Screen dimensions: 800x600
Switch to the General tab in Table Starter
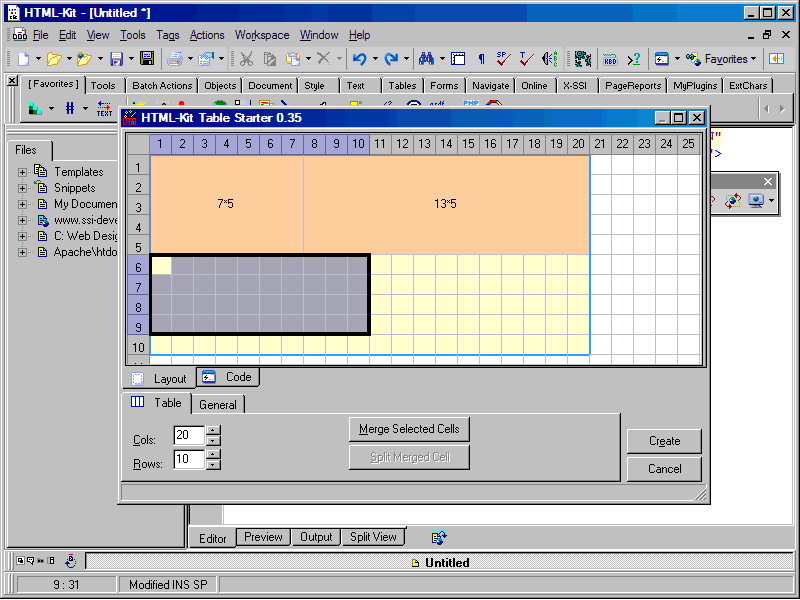click(x=218, y=405)
